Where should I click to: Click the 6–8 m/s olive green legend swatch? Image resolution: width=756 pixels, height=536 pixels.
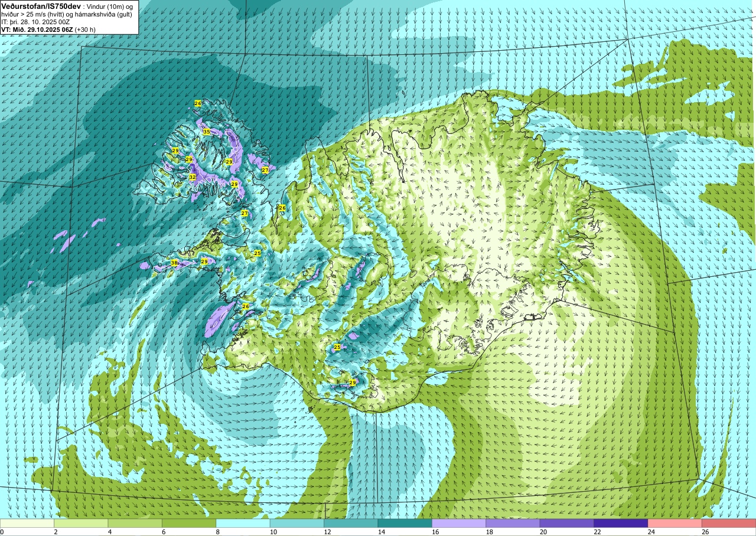tap(189, 524)
